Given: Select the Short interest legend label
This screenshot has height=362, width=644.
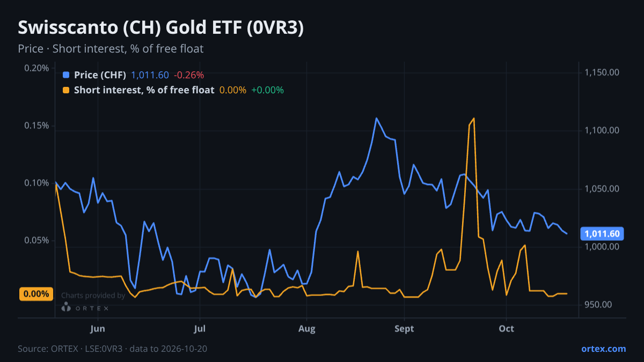Looking at the screenshot, I should [144, 90].
